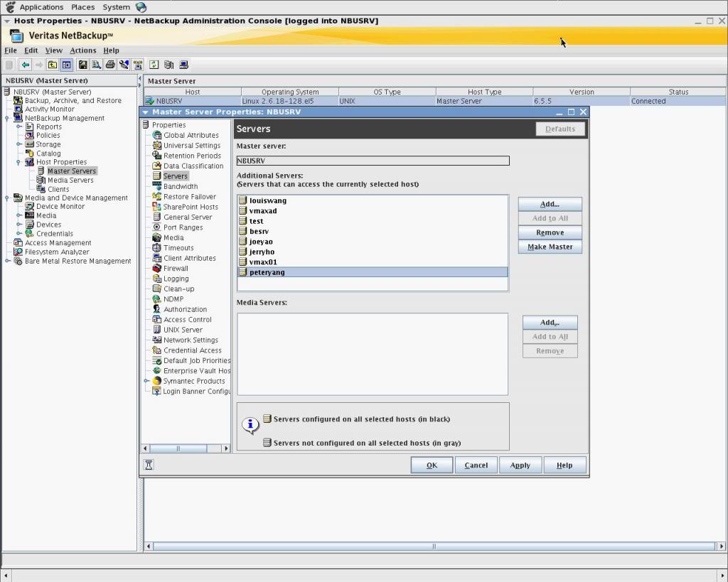Open the Actions menu
The height and width of the screenshot is (582, 728).
(x=83, y=50)
